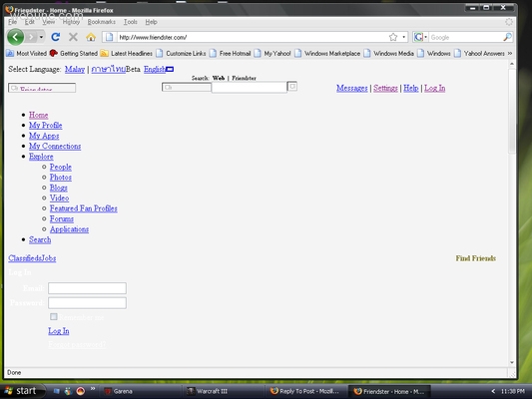Screen dimensions: 532x399
Task: Switch language to Thai
Action: tap(108, 69)
